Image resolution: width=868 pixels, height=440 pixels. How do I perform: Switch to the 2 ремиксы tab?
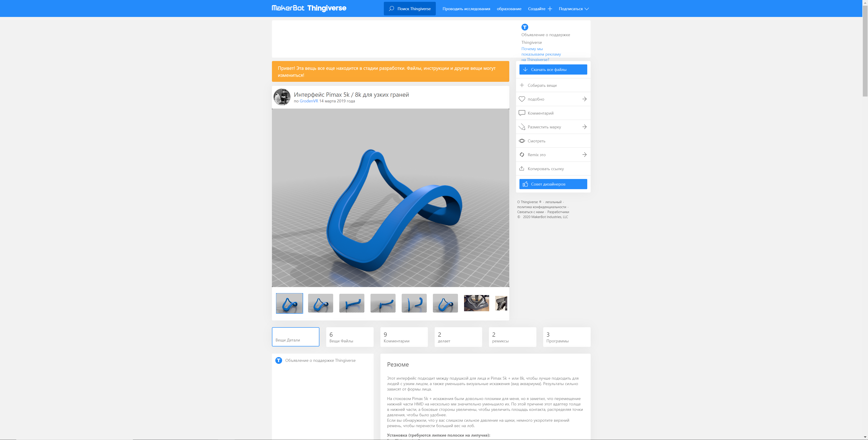tap(512, 337)
